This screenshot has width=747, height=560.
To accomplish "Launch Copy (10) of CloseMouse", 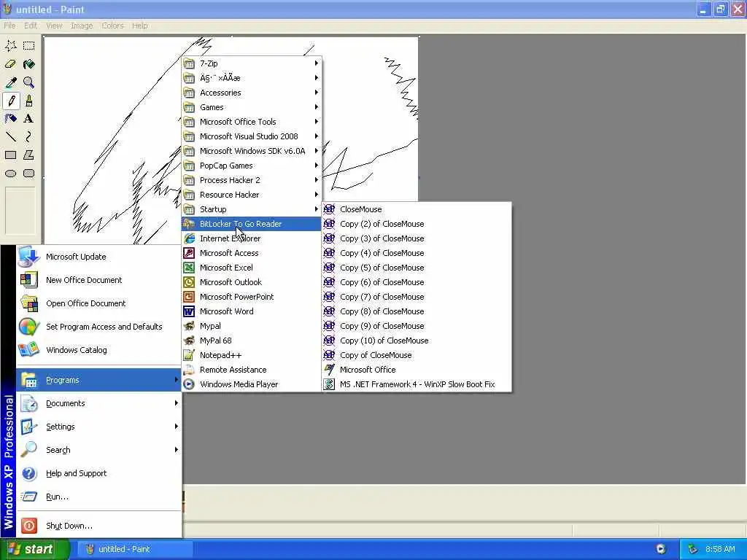I will [417, 341].
